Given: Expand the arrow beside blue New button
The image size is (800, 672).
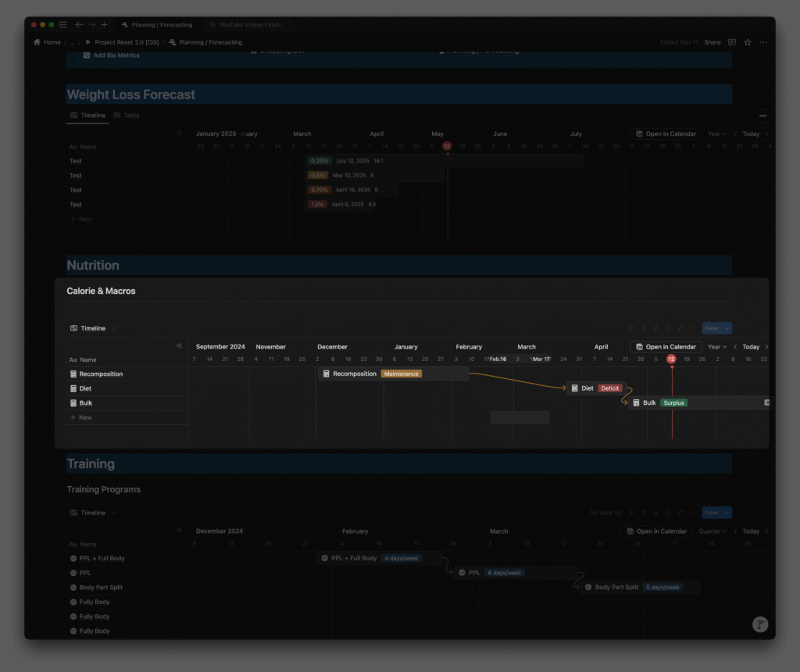Looking at the screenshot, I should (x=727, y=328).
